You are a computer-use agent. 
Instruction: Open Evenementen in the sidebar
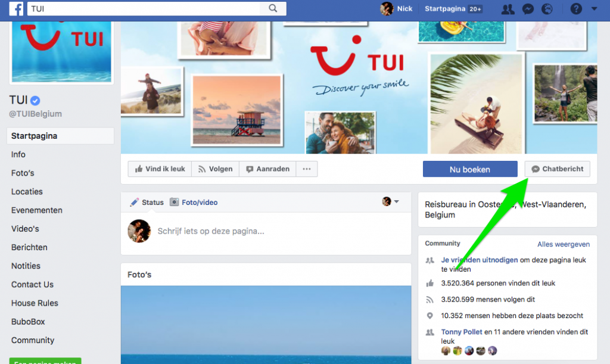[36, 210]
